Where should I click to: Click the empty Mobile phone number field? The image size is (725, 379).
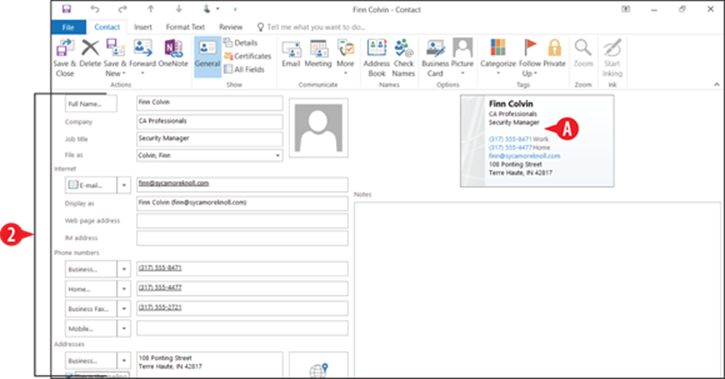click(242, 329)
